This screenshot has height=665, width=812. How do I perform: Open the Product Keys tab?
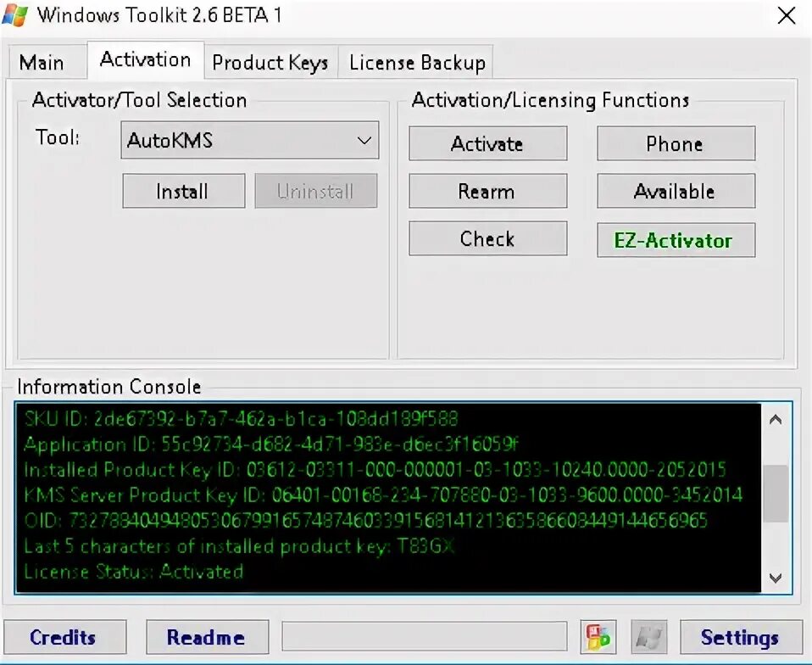click(270, 63)
